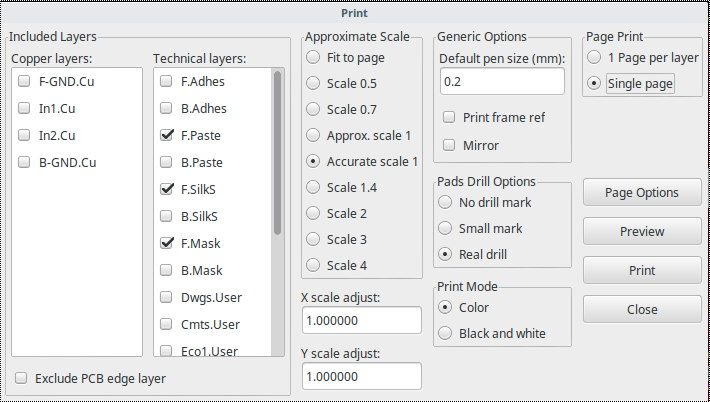Click the Preview button

(x=642, y=232)
